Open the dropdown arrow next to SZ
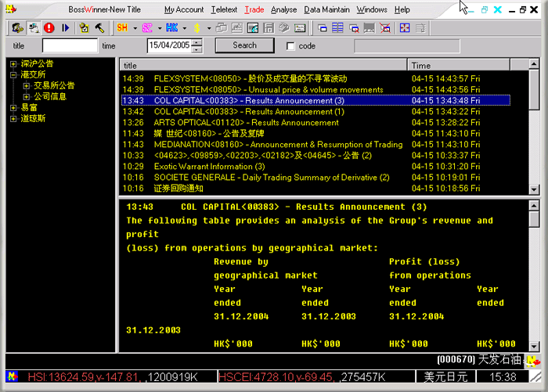This screenshot has height=392, width=548. point(160,28)
